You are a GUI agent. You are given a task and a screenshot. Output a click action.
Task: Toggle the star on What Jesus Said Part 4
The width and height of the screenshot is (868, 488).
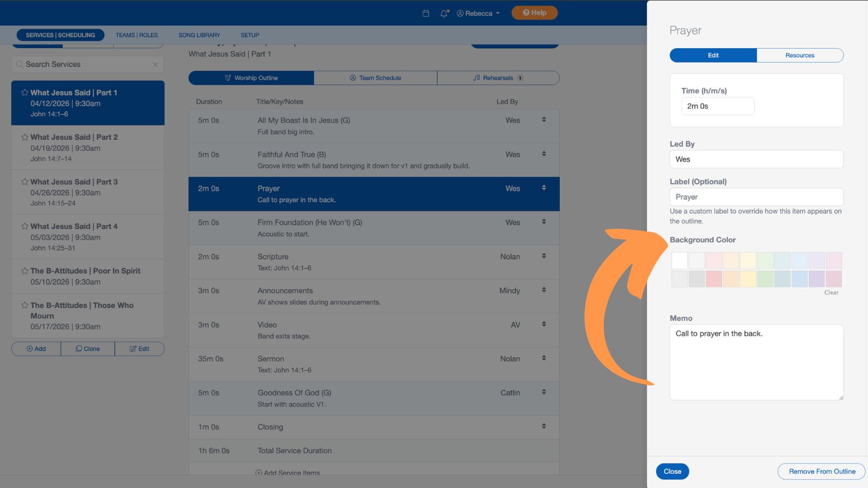click(x=24, y=226)
